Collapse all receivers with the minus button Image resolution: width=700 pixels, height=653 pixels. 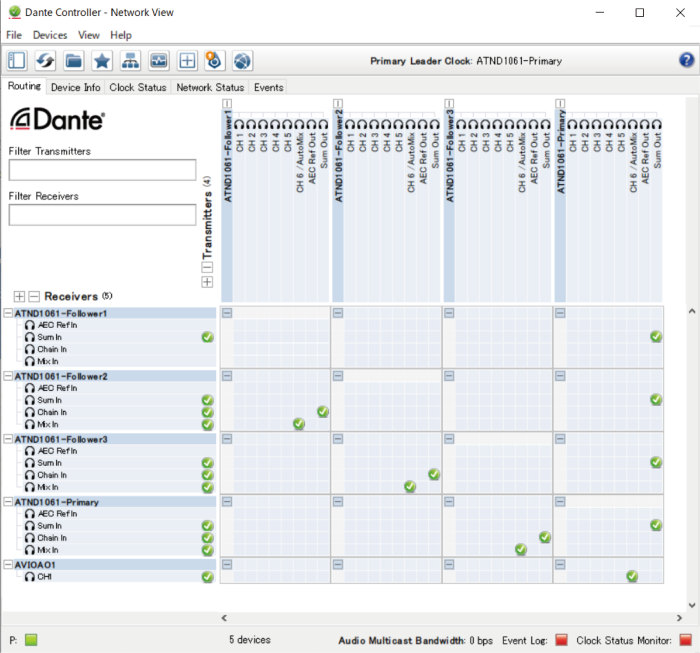[x=34, y=296]
